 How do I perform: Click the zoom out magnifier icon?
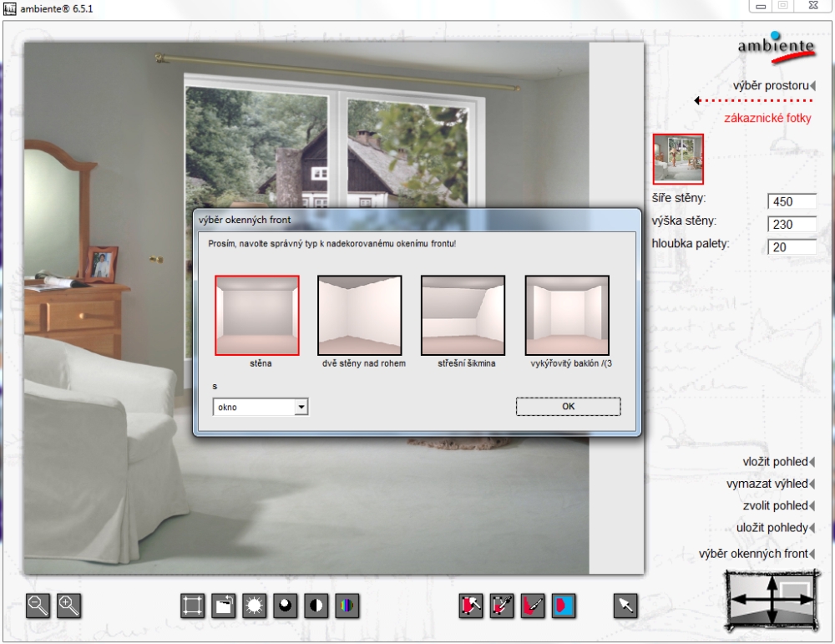[38, 606]
